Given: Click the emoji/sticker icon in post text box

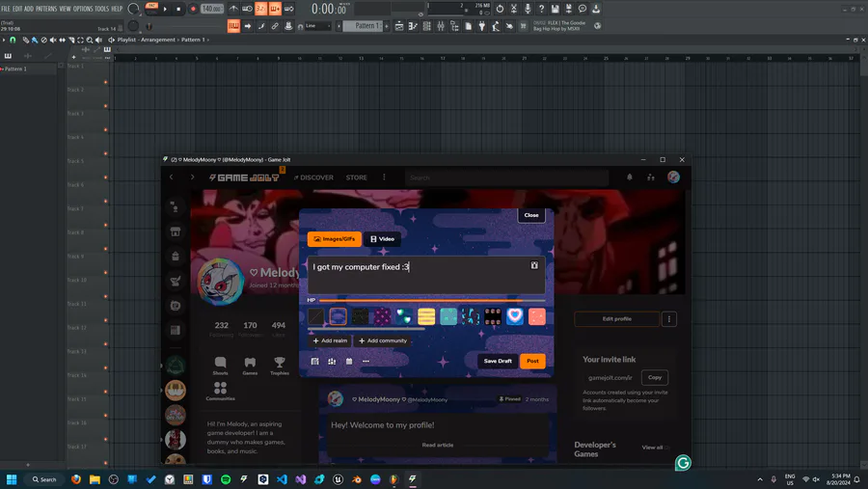Looking at the screenshot, I should coord(534,265).
